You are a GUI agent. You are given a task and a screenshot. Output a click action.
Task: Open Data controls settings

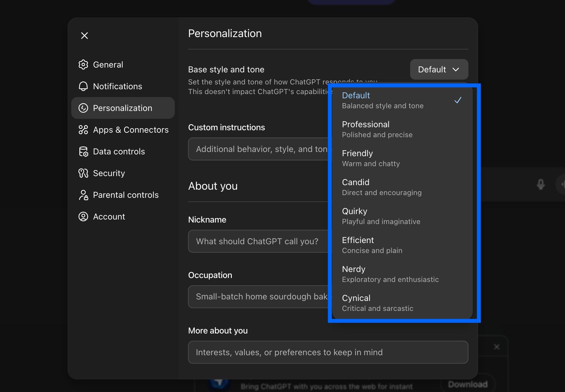(119, 151)
